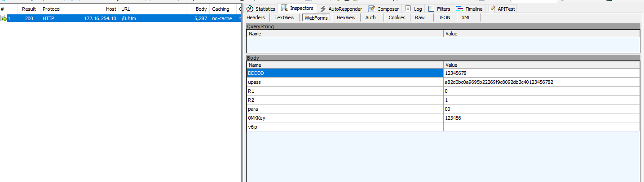Click the empty v6ip value cell

point(542,127)
